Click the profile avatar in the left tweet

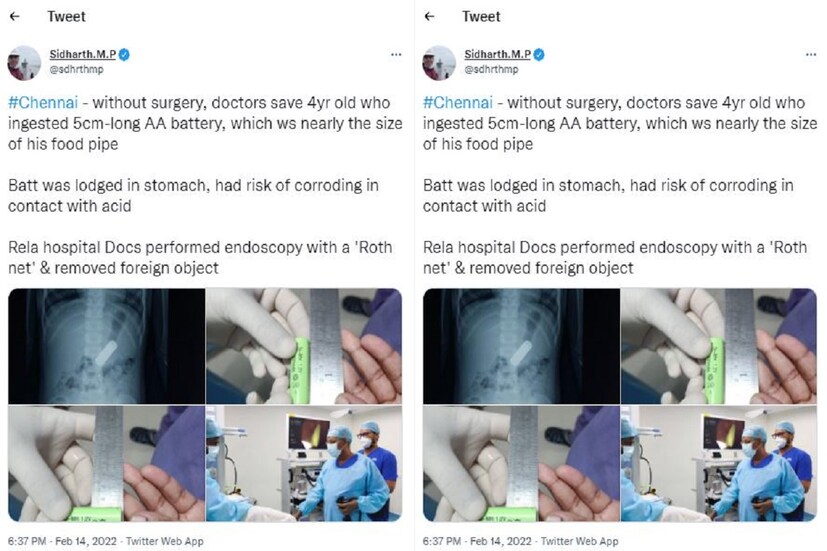pos(23,62)
